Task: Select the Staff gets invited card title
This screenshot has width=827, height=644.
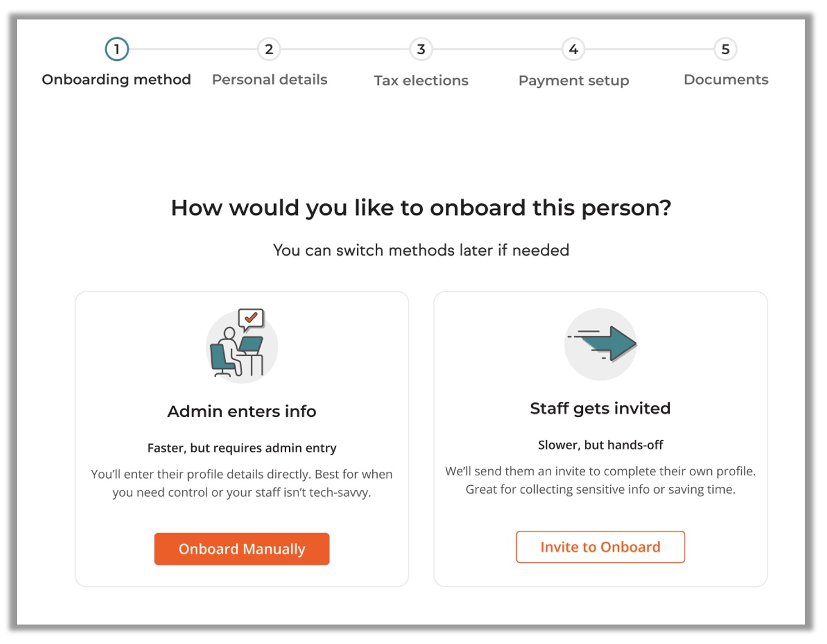Action: 600,408
